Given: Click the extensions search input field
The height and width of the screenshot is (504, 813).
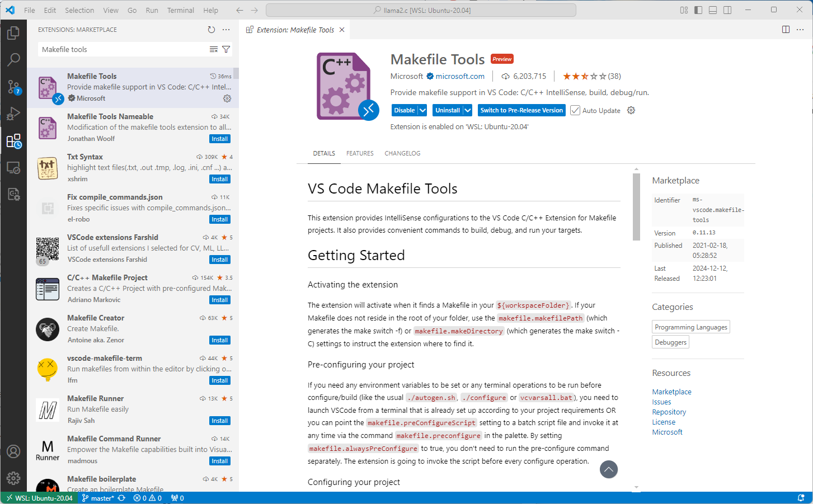Looking at the screenshot, I should [123, 49].
